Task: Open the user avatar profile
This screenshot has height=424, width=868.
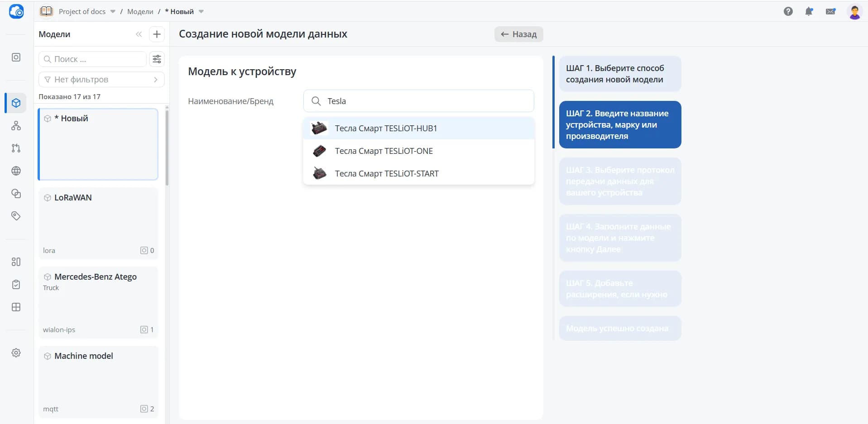Action: point(854,11)
